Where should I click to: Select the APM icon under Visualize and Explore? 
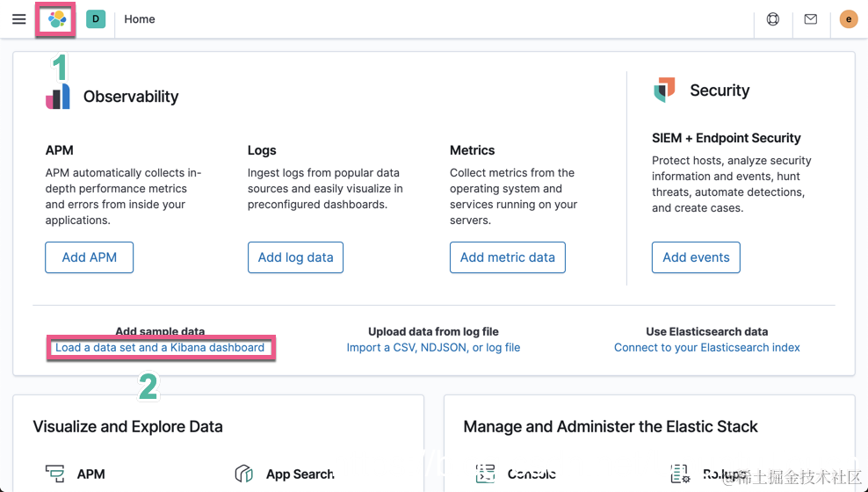[55, 474]
